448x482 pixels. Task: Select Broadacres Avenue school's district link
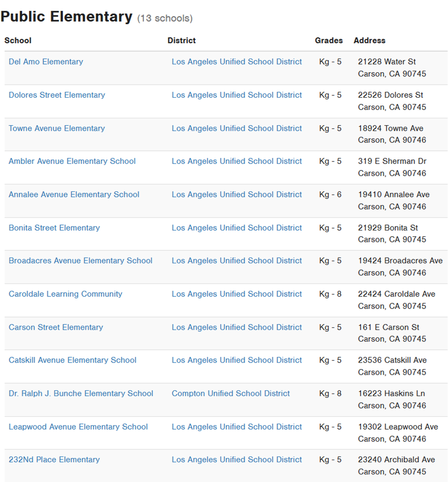pyautogui.click(x=237, y=261)
